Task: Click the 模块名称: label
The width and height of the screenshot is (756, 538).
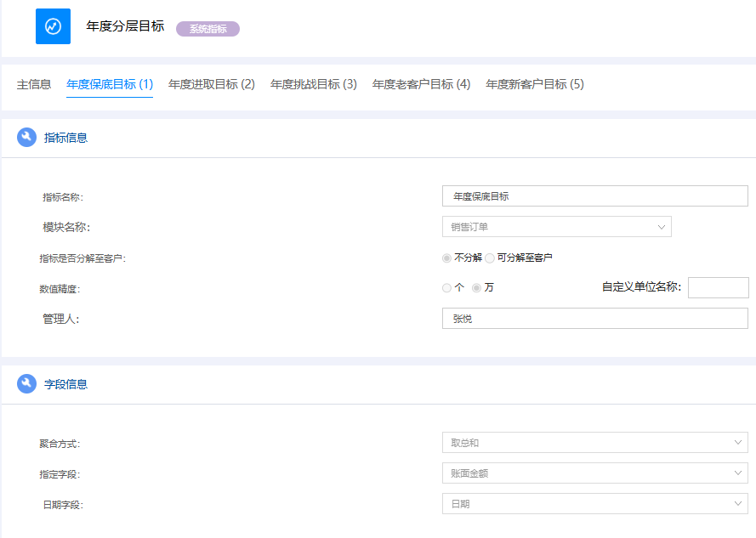Action: [x=66, y=227]
